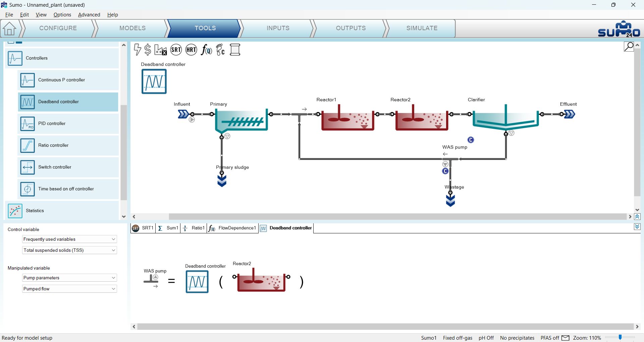
Task: Select the Reactor1 unit
Action: pyautogui.click(x=347, y=118)
